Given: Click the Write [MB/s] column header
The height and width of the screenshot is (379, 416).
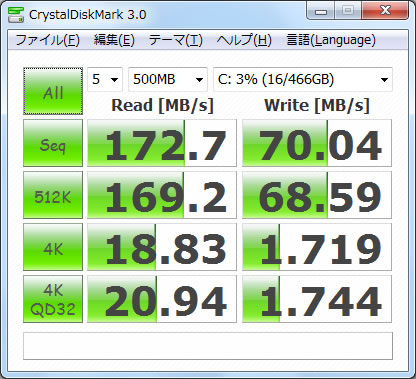Looking at the screenshot, I should [317, 105].
